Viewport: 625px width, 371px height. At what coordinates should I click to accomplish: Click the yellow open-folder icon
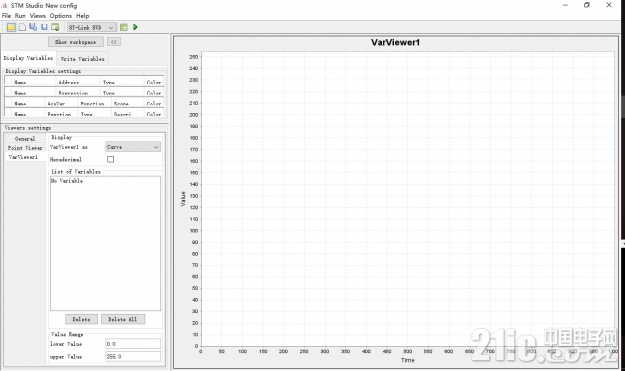(x=11, y=27)
